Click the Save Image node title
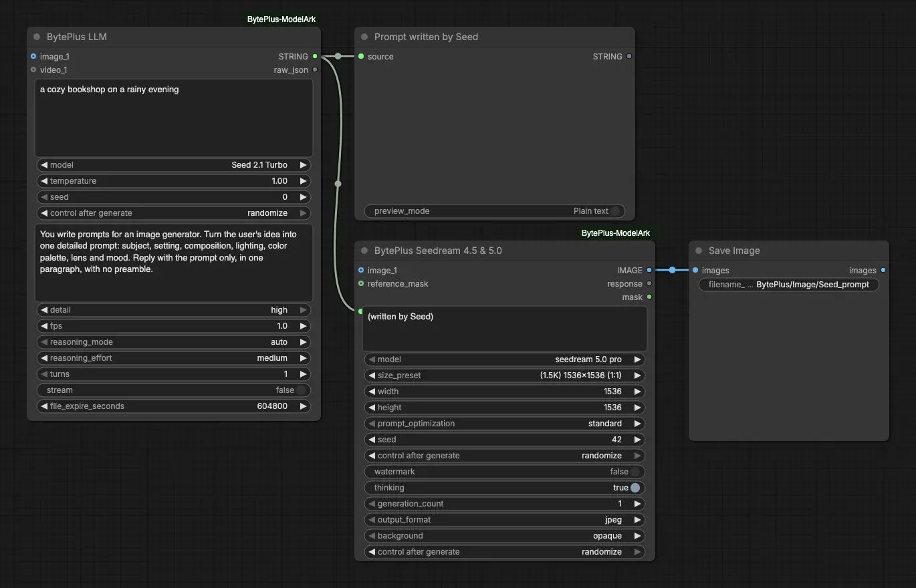The height and width of the screenshot is (588, 916). (734, 251)
